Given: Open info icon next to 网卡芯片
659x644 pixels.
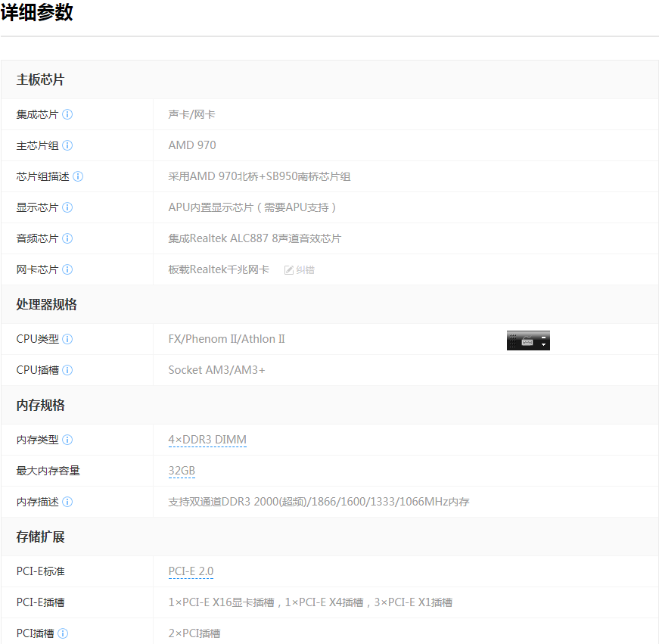Looking at the screenshot, I should [x=67, y=269].
